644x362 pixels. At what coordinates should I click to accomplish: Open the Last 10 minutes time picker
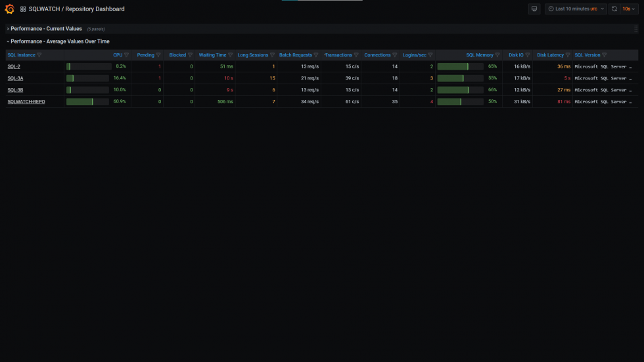click(575, 9)
